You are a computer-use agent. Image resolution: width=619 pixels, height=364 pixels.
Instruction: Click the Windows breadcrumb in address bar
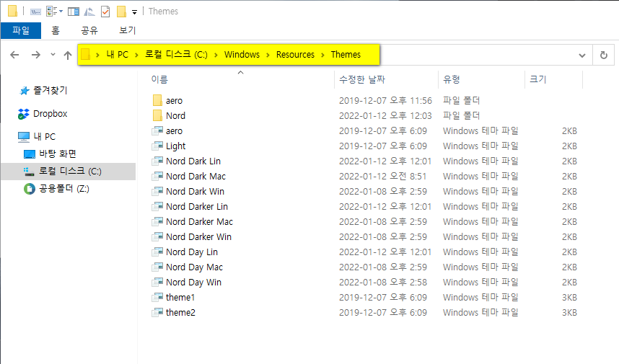[x=242, y=55]
